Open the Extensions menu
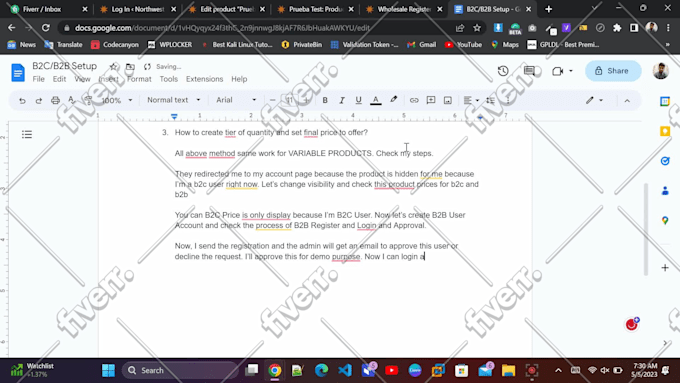680x383 pixels. click(x=204, y=79)
